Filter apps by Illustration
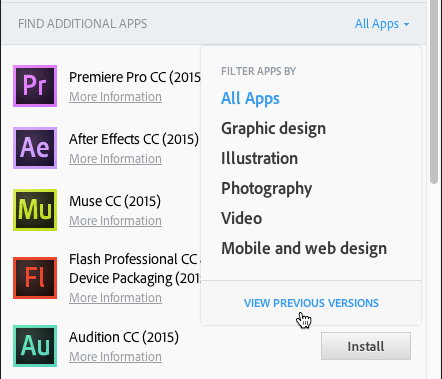The height and width of the screenshot is (379, 442). click(x=259, y=158)
